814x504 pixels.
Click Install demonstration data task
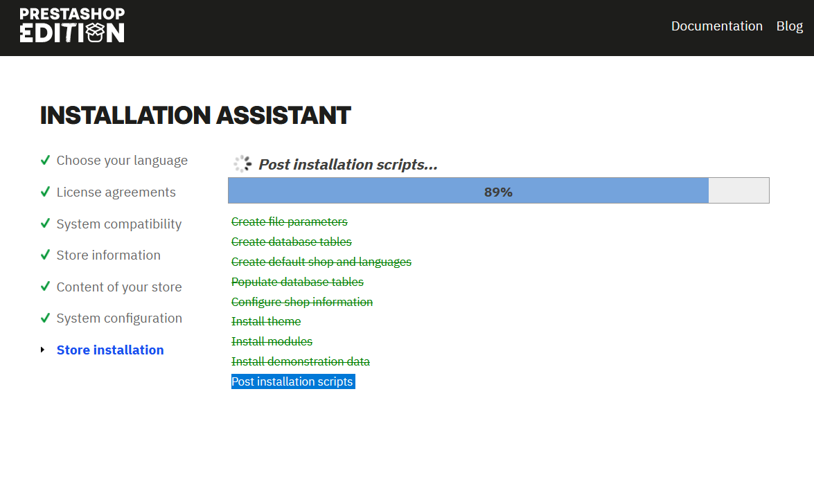point(300,362)
